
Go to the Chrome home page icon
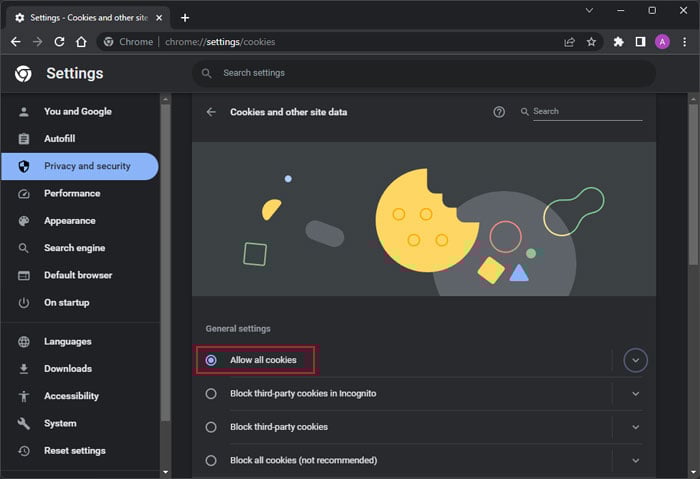coord(81,42)
